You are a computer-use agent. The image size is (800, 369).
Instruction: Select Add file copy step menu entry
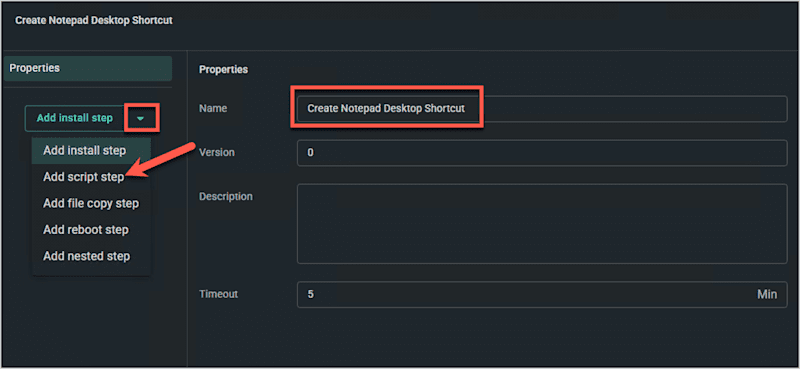point(91,203)
